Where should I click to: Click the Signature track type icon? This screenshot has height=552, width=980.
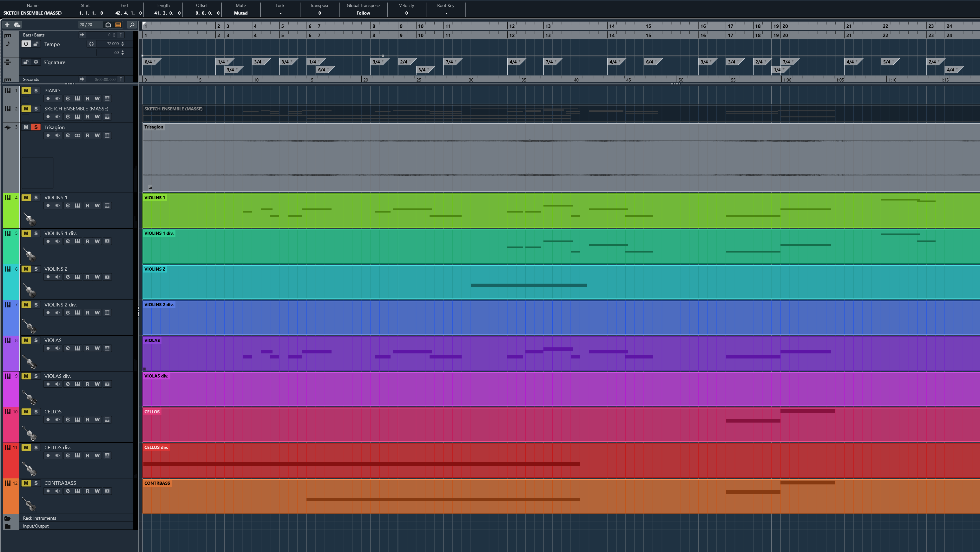coord(8,62)
